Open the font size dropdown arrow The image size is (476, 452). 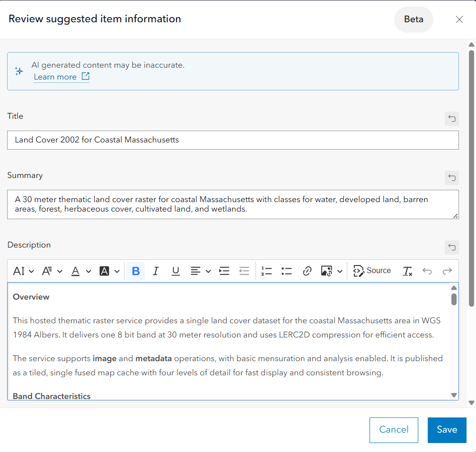tap(32, 271)
